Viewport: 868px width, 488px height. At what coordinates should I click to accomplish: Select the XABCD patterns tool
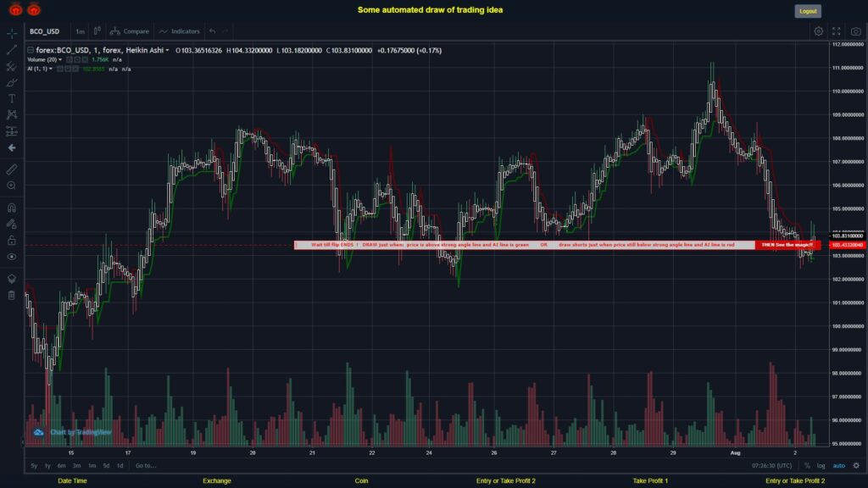[12, 114]
